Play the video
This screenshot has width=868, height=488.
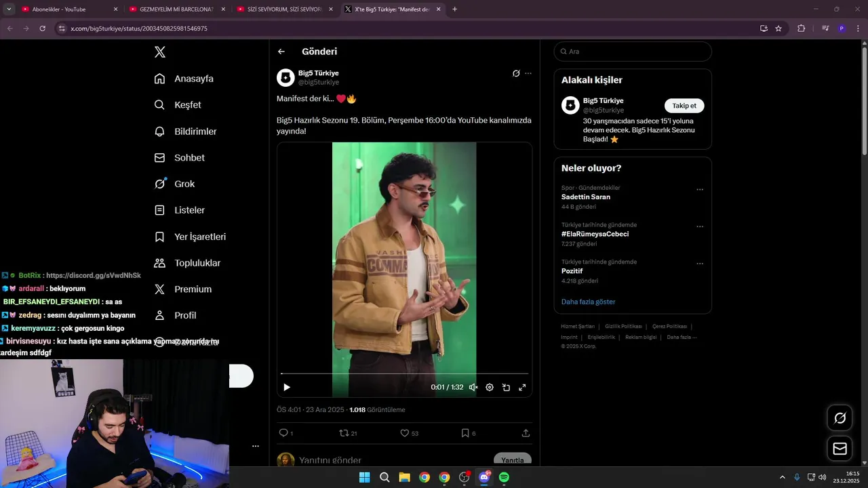tap(287, 387)
